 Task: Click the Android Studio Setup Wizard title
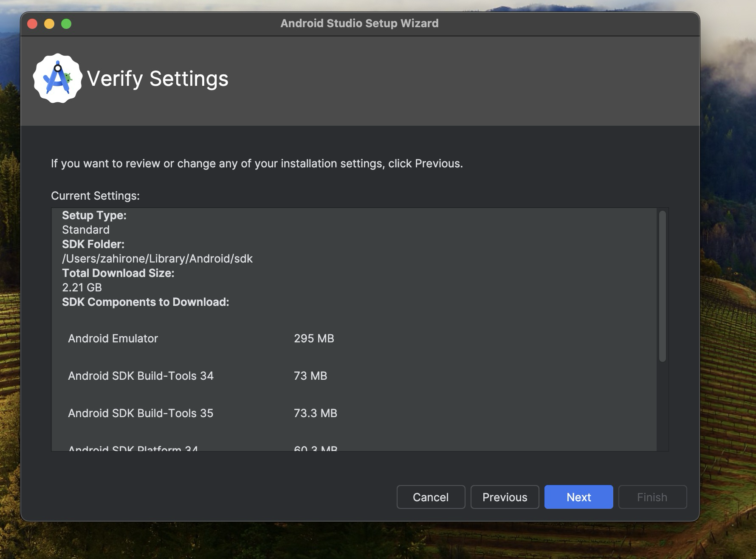click(359, 23)
